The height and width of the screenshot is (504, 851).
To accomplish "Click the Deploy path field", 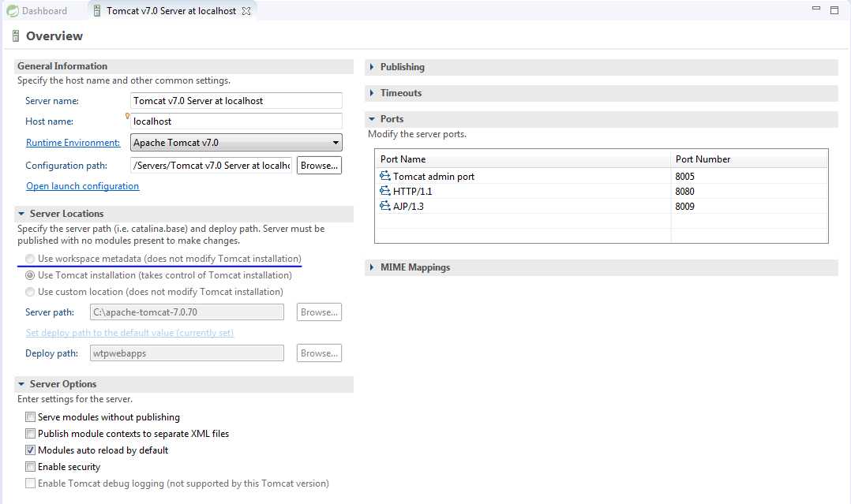I will point(186,353).
